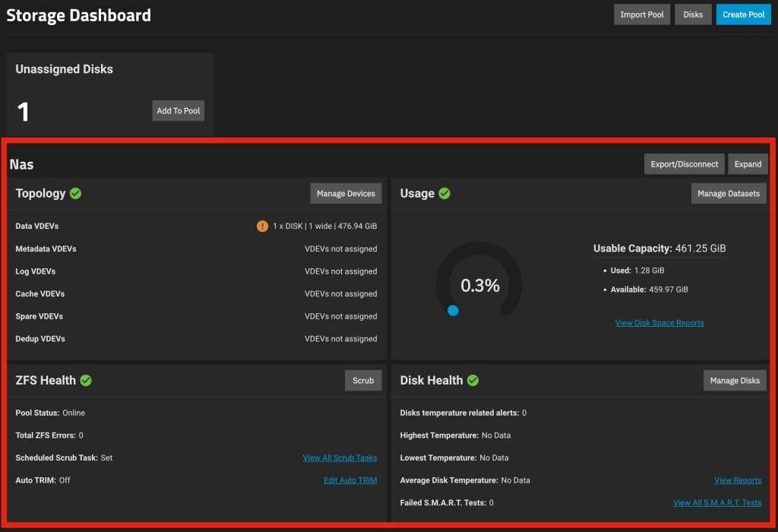
Task: Open View Disk Space Reports link
Action: pyautogui.click(x=659, y=323)
